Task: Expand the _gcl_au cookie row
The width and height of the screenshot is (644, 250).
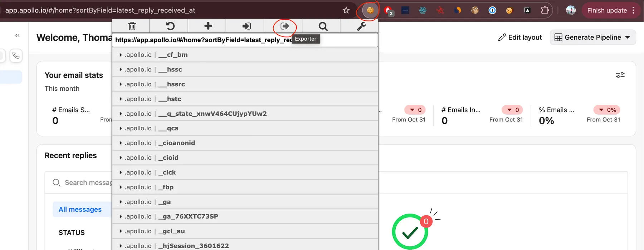Action: [x=245, y=231]
